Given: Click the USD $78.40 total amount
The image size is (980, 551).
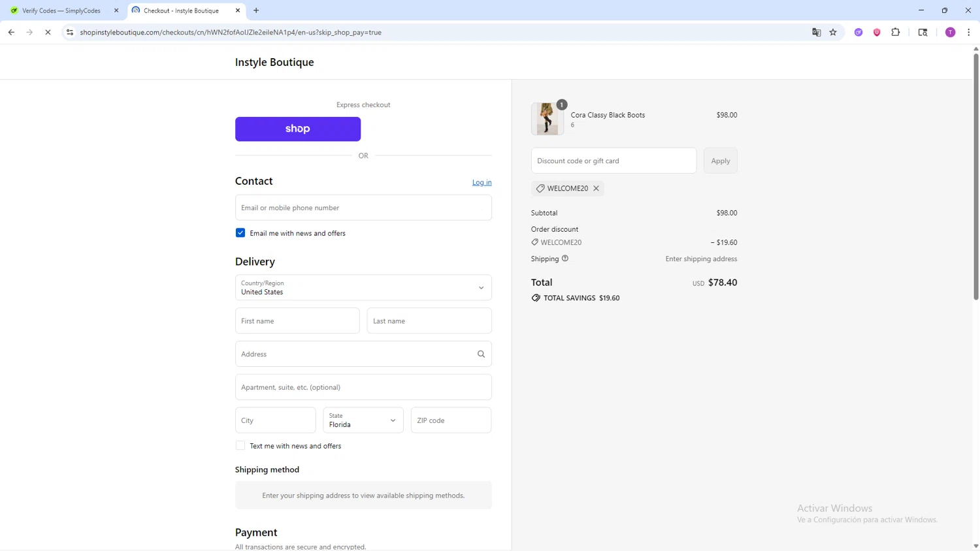Looking at the screenshot, I should [x=715, y=283].
